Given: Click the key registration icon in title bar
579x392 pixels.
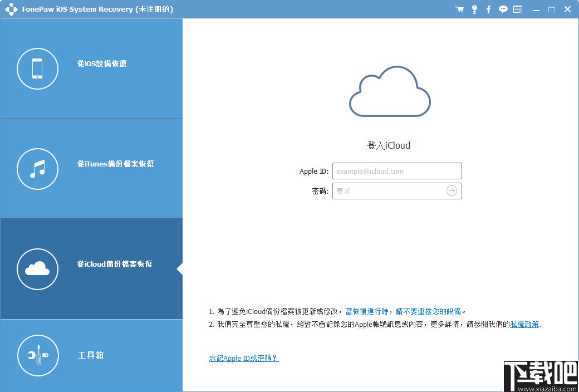Looking at the screenshot, I should [x=474, y=9].
